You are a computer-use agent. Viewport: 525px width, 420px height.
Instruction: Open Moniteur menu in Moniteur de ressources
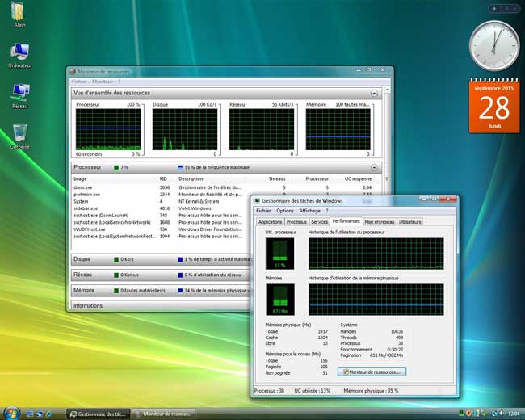pyautogui.click(x=103, y=82)
